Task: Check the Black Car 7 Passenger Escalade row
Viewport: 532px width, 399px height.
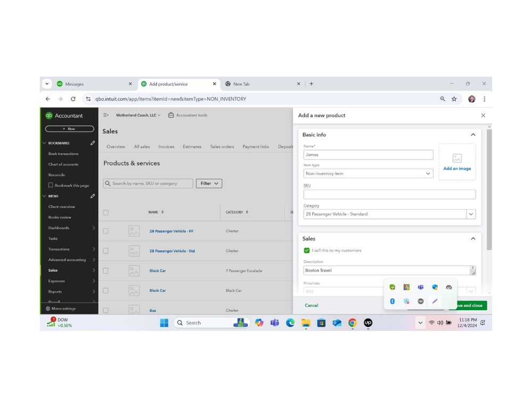Action: [106, 271]
